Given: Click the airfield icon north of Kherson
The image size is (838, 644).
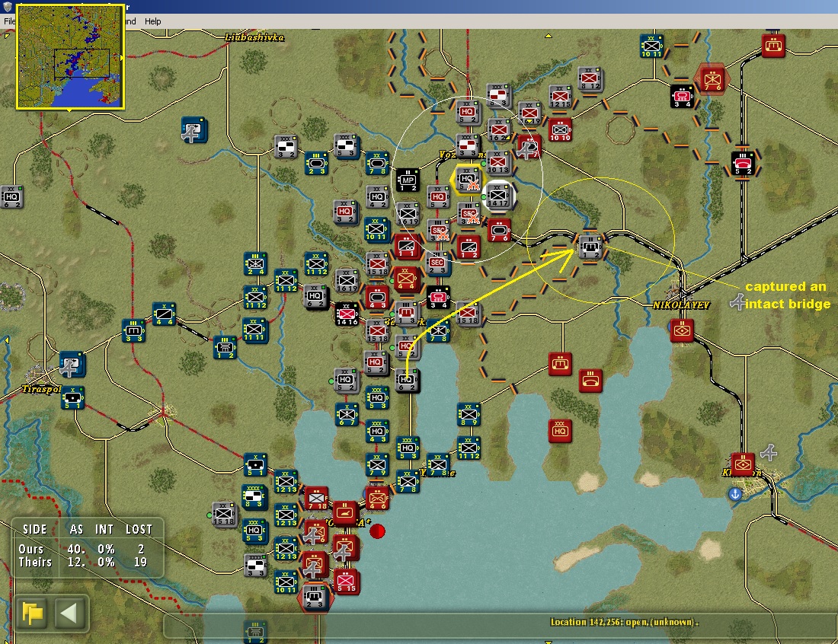Looking at the screenshot, I should click(x=769, y=453).
